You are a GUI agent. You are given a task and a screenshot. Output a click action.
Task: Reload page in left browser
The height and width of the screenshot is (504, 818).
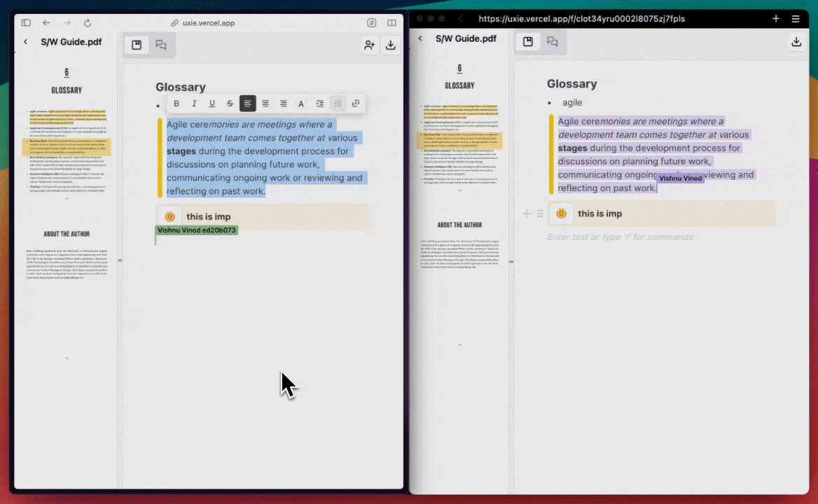coord(88,22)
